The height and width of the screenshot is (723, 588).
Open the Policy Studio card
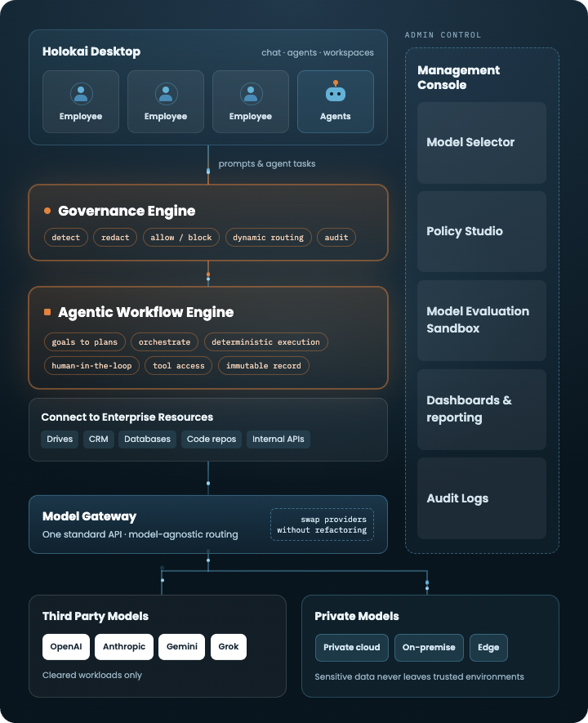pyautogui.click(x=482, y=231)
